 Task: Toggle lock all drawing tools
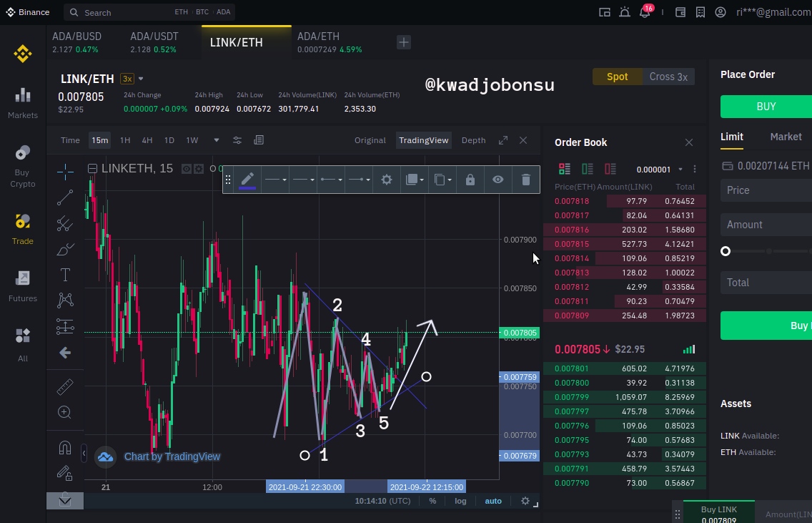coord(65,473)
